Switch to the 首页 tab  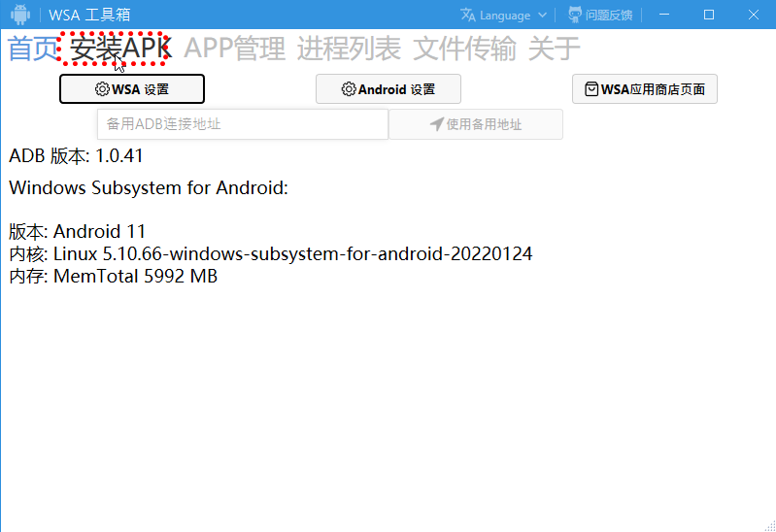pos(33,49)
